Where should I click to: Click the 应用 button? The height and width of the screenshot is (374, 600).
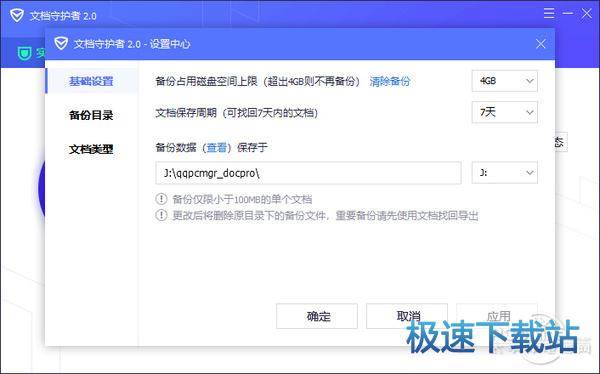click(497, 316)
